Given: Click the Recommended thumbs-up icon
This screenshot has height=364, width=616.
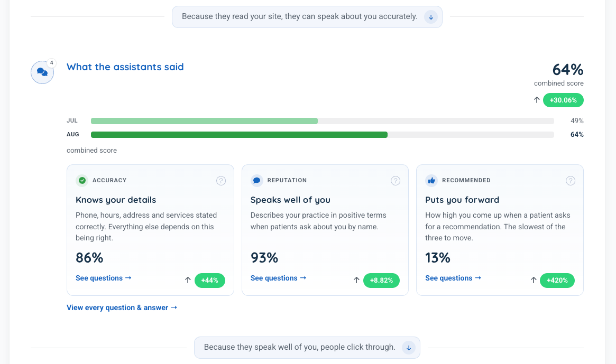Looking at the screenshot, I should (x=431, y=180).
